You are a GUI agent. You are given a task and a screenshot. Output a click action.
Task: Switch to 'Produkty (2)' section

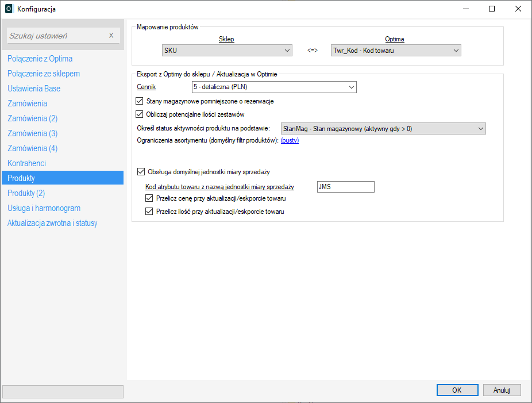click(26, 193)
